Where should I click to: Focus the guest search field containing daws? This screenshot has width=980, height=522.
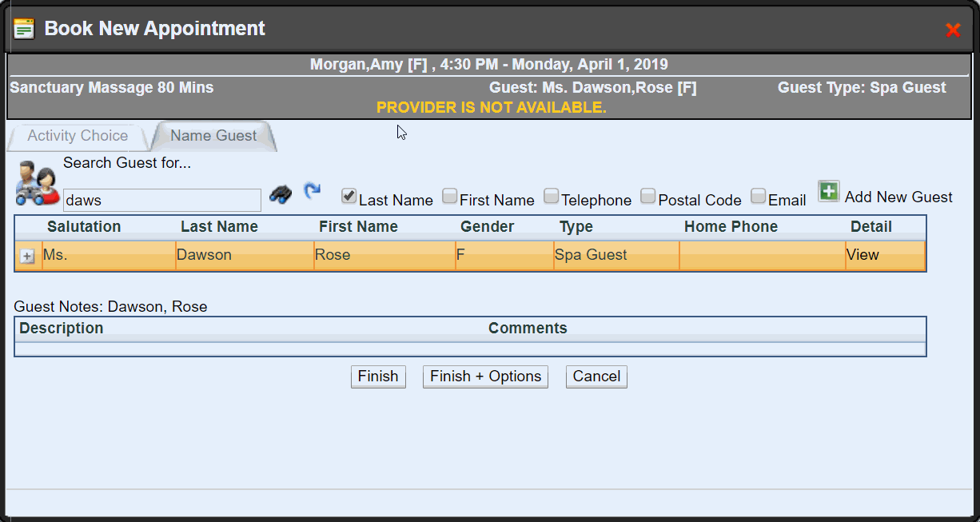(x=161, y=200)
